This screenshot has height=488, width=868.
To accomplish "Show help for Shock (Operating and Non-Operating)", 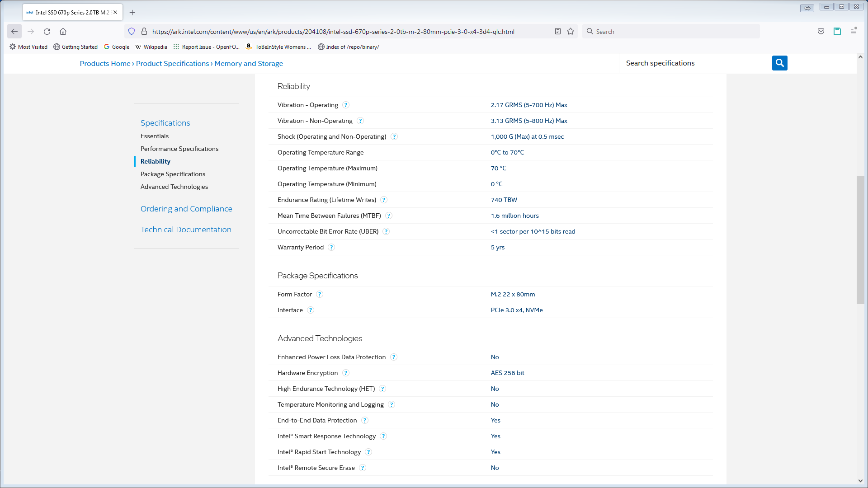I will [394, 137].
